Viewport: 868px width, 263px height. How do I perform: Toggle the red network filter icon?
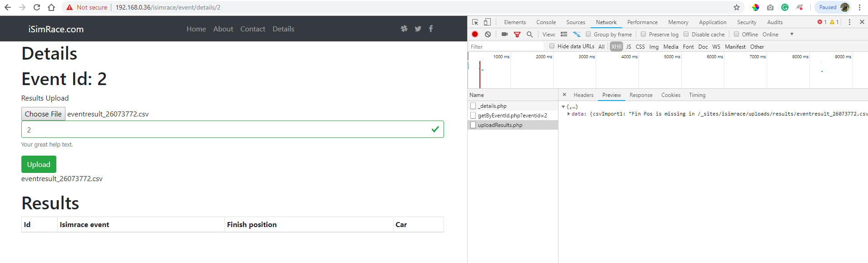click(x=517, y=35)
